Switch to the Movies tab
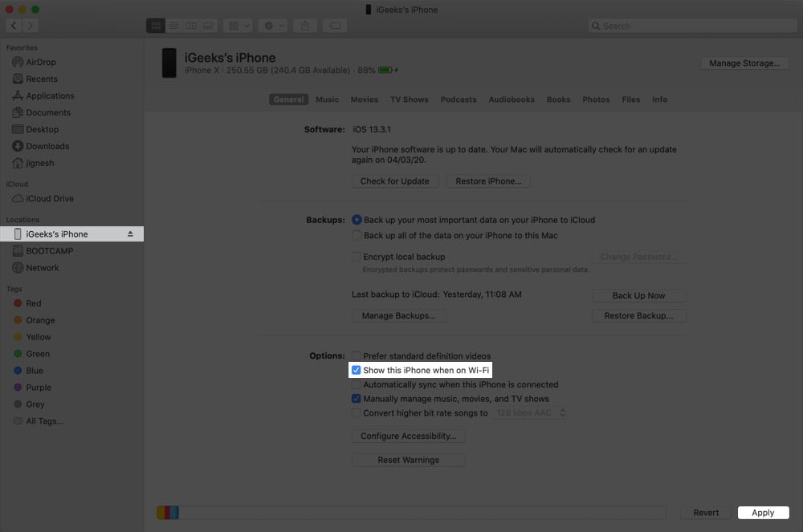Image resolution: width=803 pixels, height=532 pixels. tap(364, 99)
